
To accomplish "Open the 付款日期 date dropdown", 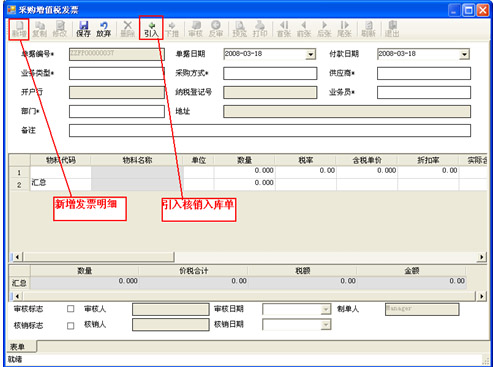I will tap(464, 54).
